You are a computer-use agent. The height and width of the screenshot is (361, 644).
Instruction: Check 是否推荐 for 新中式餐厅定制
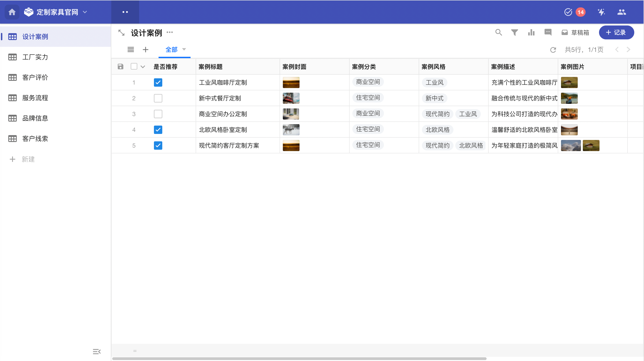pyautogui.click(x=158, y=98)
